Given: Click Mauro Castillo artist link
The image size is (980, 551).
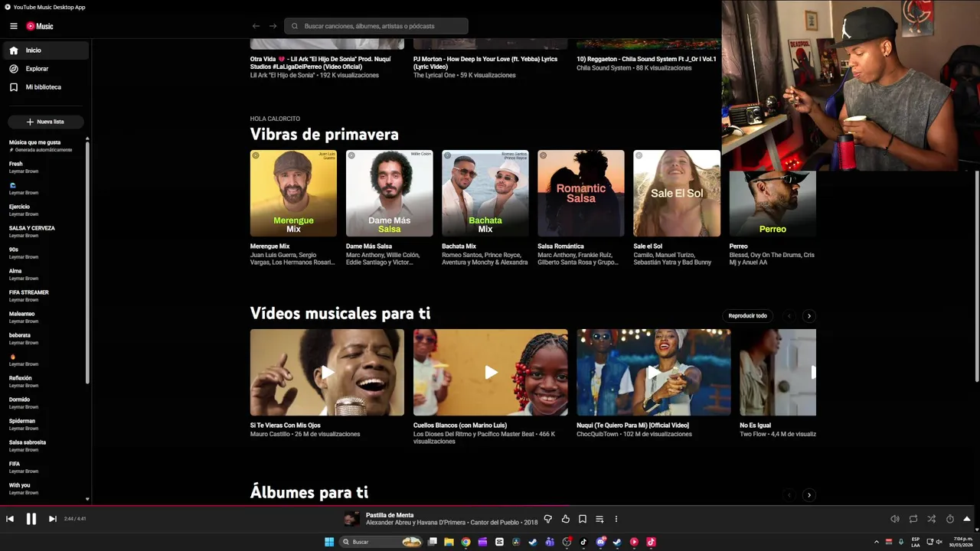Looking at the screenshot, I should tap(270, 434).
